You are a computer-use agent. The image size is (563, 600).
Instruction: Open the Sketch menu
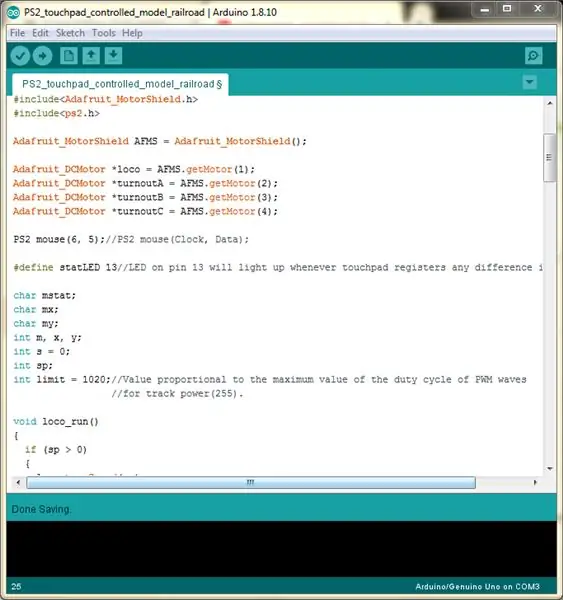(70, 33)
